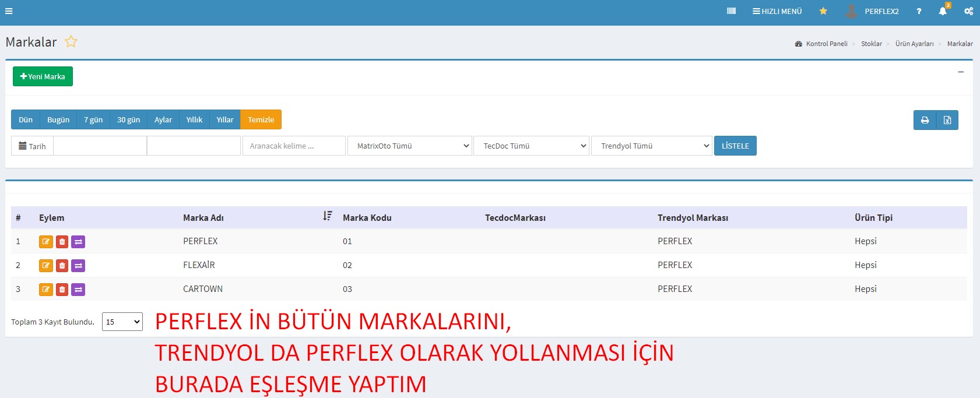Delete the FLEXAİR brand row

click(62, 266)
